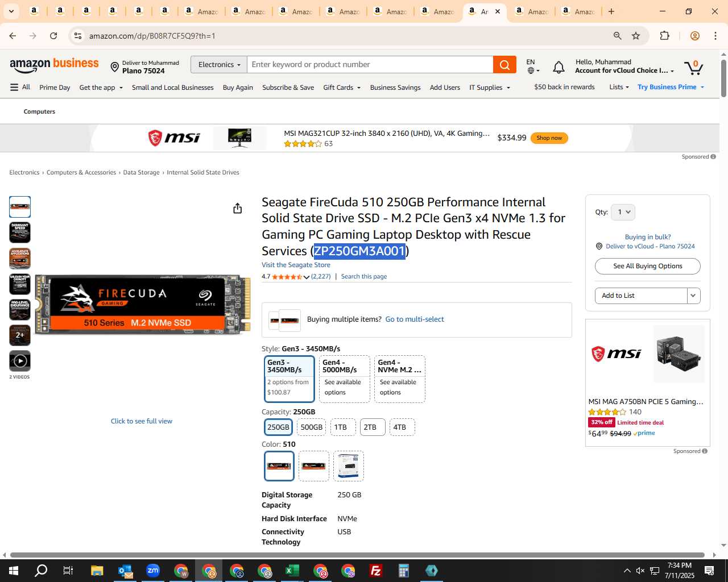Click the Amazon Business logo

click(x=54, y=65)
